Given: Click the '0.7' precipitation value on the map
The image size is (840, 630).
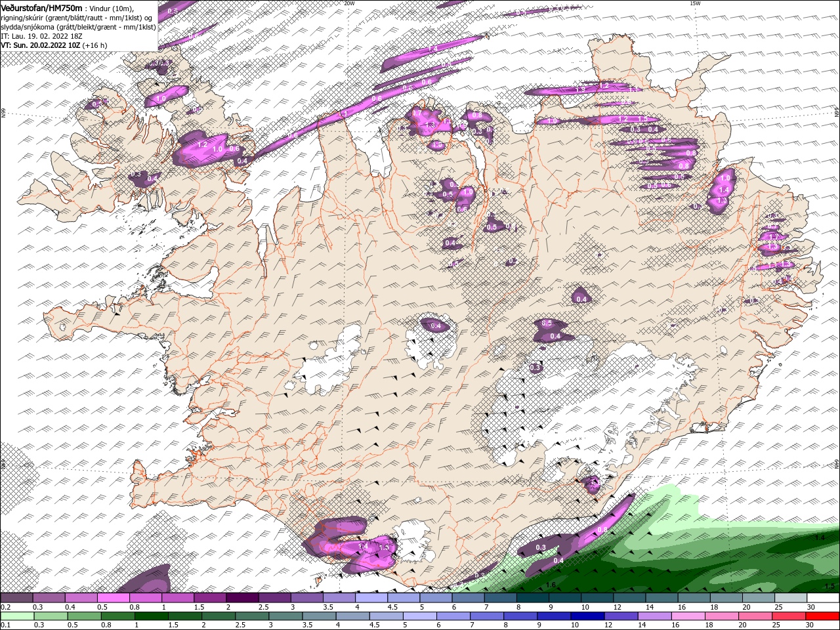Looking at the screenshot, I should point(417,114).
